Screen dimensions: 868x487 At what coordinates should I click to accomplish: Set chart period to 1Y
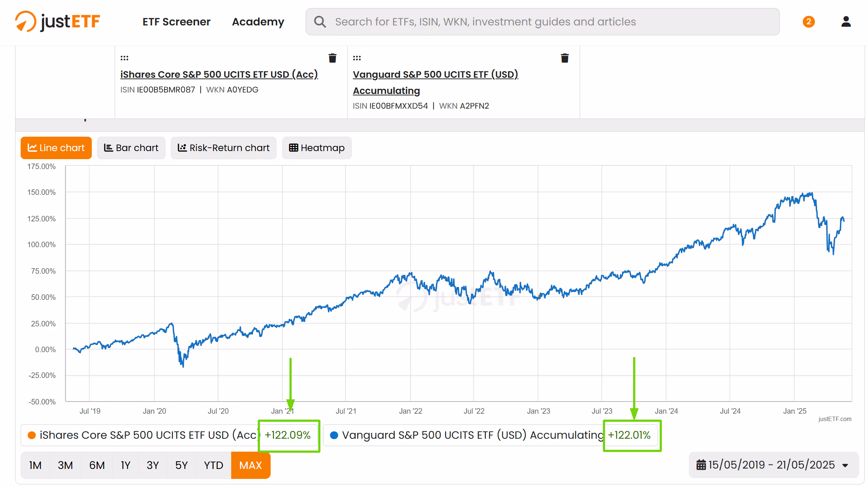(126, 465)
